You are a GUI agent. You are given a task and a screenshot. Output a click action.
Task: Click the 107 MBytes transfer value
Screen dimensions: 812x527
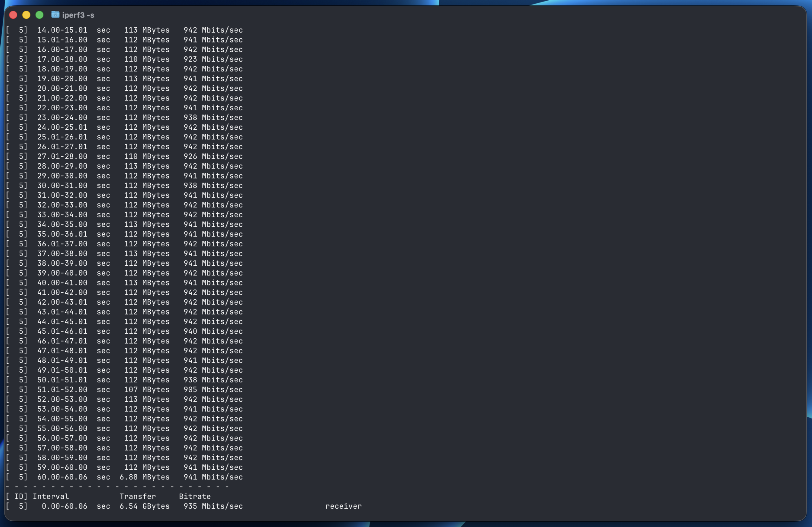point(147,389)
